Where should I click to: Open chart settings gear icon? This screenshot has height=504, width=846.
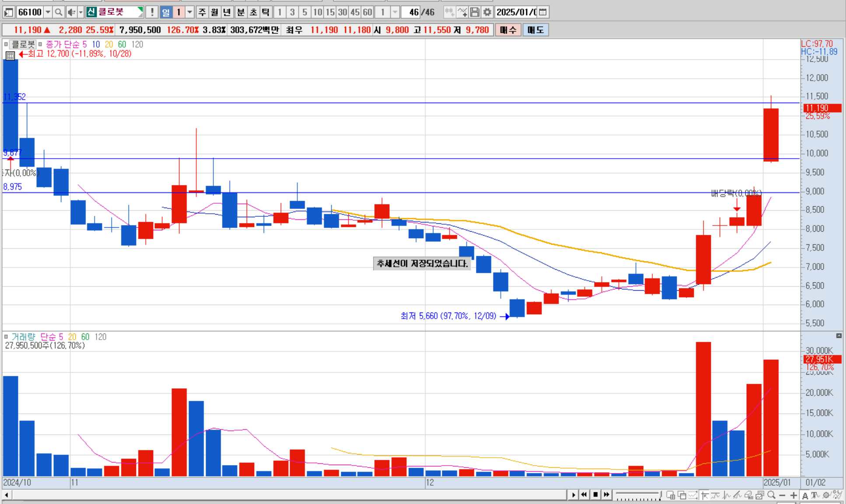(x=487, y=12)
